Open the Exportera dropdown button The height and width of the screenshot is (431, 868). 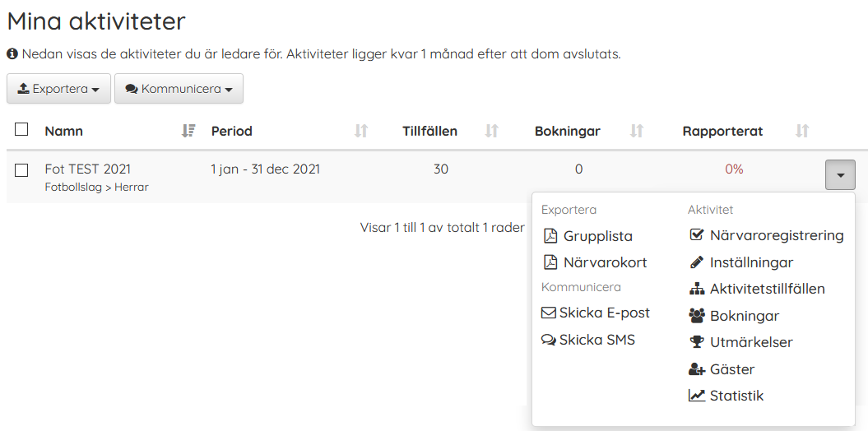58,89
